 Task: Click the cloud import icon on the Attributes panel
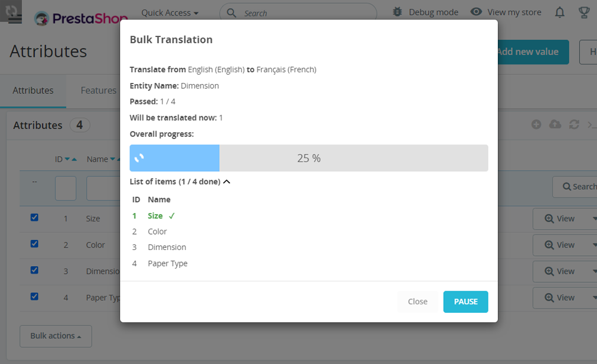[555, 124]
